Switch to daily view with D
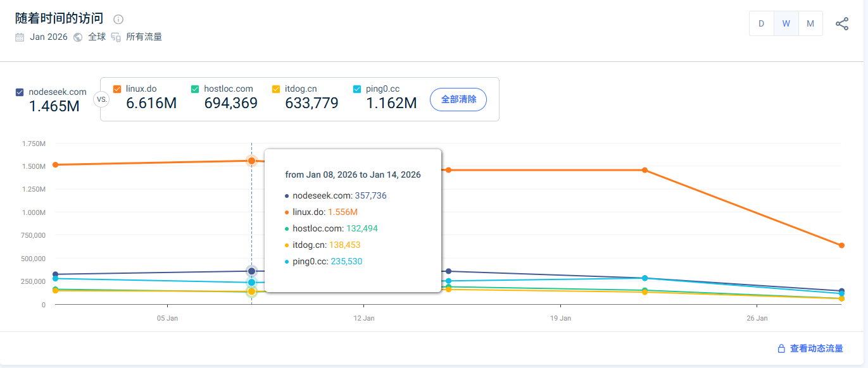Viewport: 868px width, 368px height. (x=761, y=23)
